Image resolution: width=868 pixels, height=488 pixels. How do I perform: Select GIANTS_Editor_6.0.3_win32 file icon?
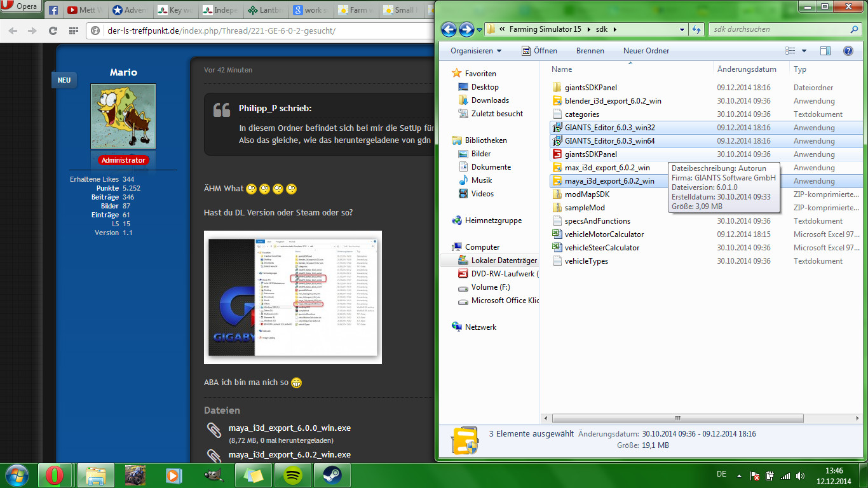[557, 128]
